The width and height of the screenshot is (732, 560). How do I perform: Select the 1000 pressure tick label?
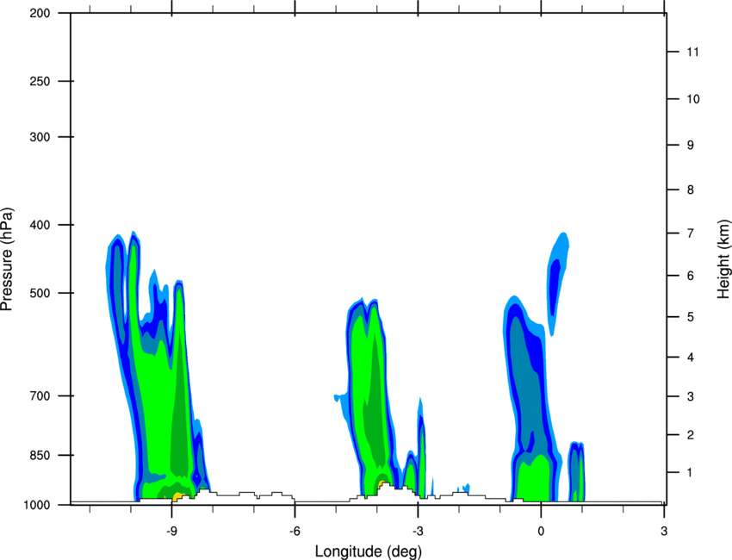click(36, 505)
